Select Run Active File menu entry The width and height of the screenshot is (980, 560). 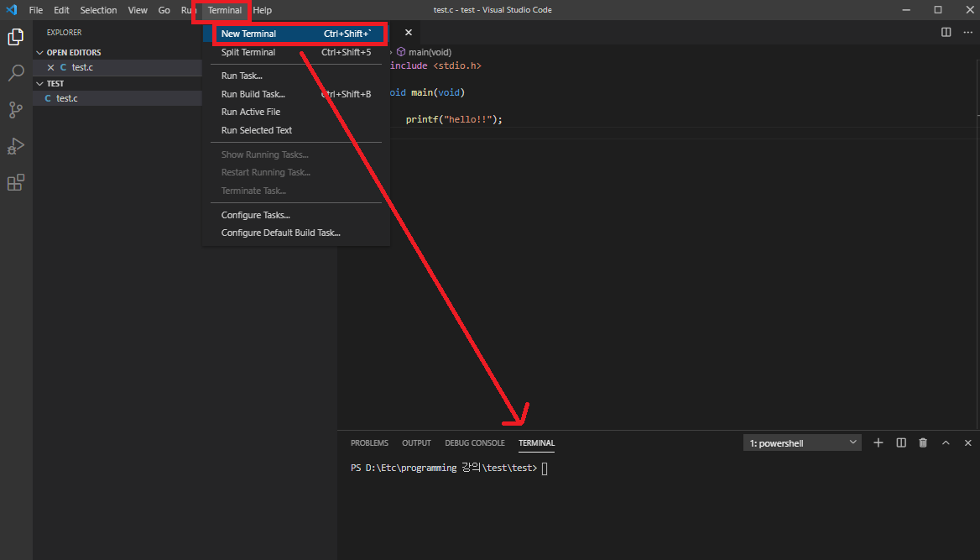296,112
